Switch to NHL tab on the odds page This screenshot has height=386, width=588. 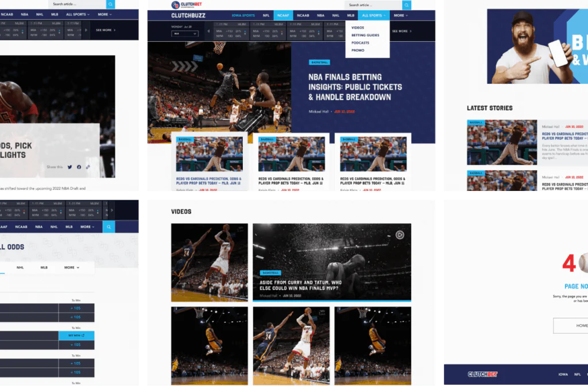tap(20, 267)
